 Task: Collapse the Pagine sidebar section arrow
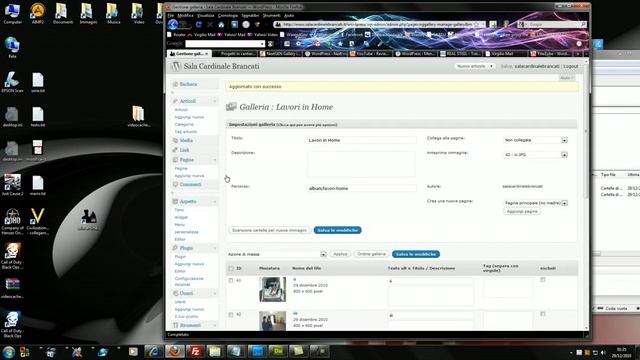pyautogui.click(x=215, y=160)
